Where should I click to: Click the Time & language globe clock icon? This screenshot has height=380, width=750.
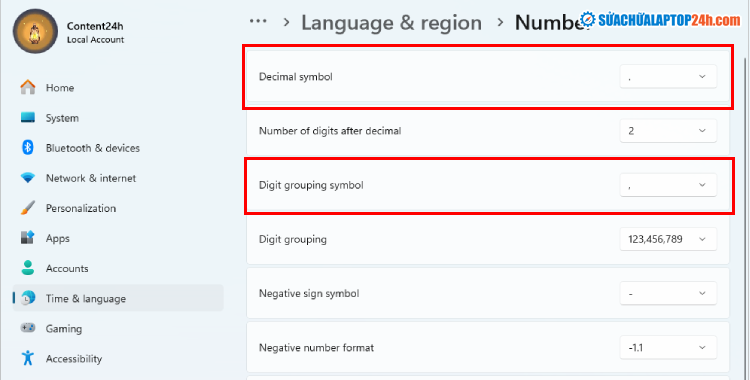28,298
